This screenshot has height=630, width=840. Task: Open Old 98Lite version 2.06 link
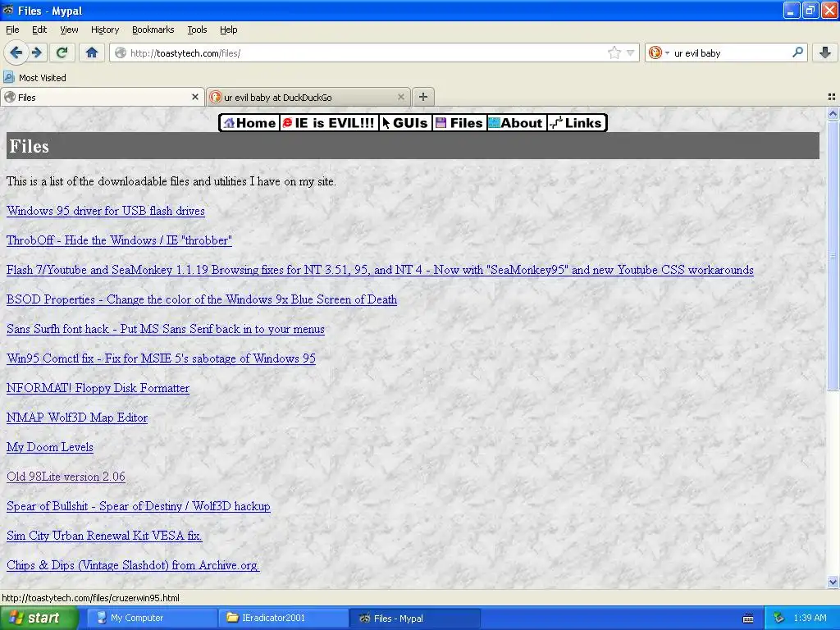pyautogui.click(x=66, y=477)
